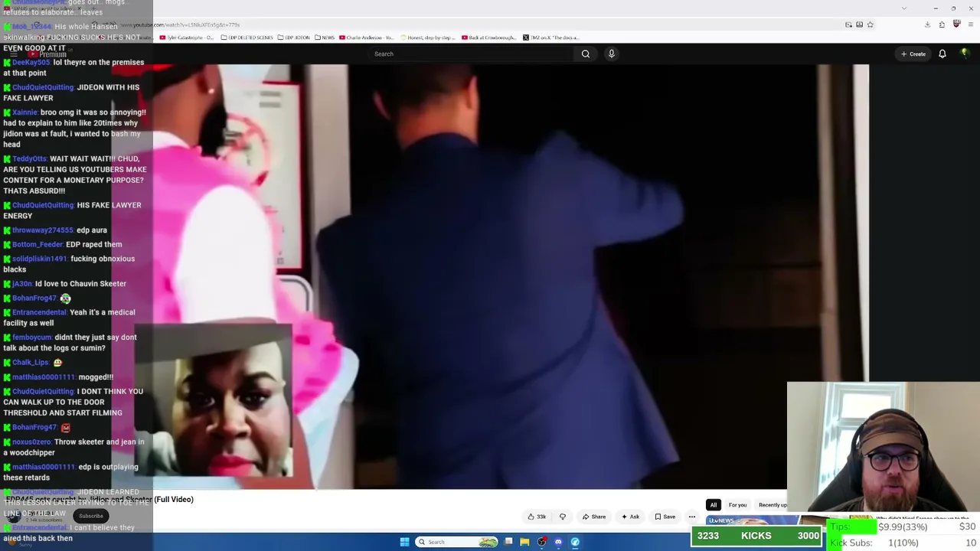Open the browser extensions puzzle icon
Screen dimensions: 980x551
pyautogui.click(x=942, y=24)
